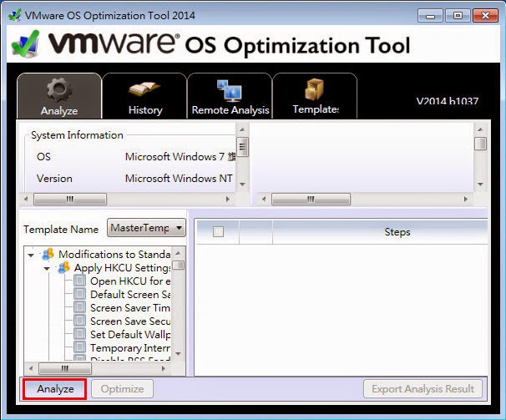Click the right panel horizontal scrollbar thumb
506x420 pixels.
pyautogui.click(x=311, y=199)
